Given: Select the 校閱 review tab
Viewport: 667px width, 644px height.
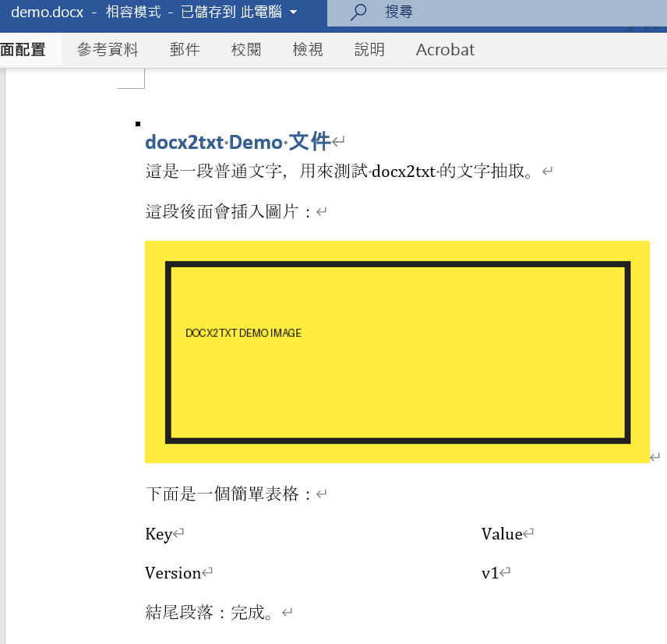Looking at the screenshot, I should click(x=246, y=50).
